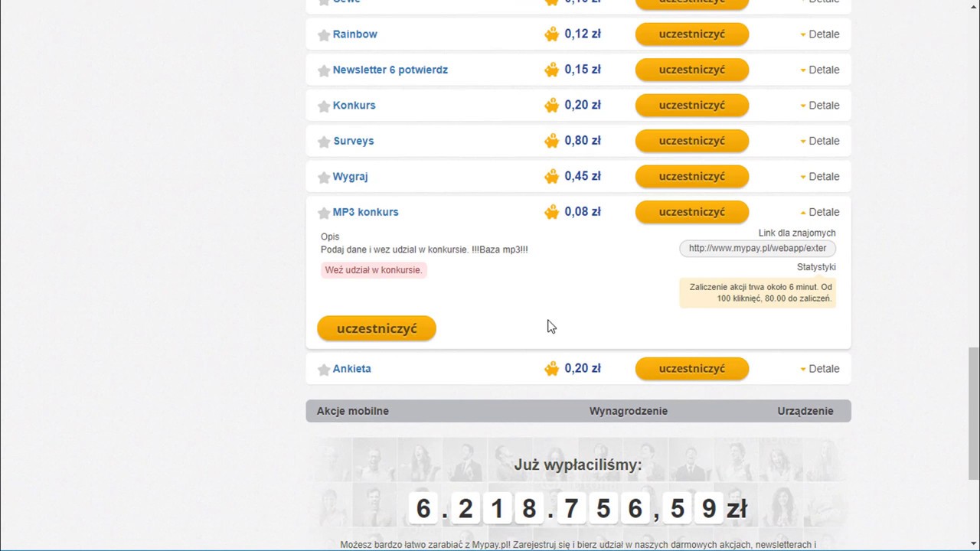
Task: Favorite the Ankieta offer star
Action: point(324,370)
